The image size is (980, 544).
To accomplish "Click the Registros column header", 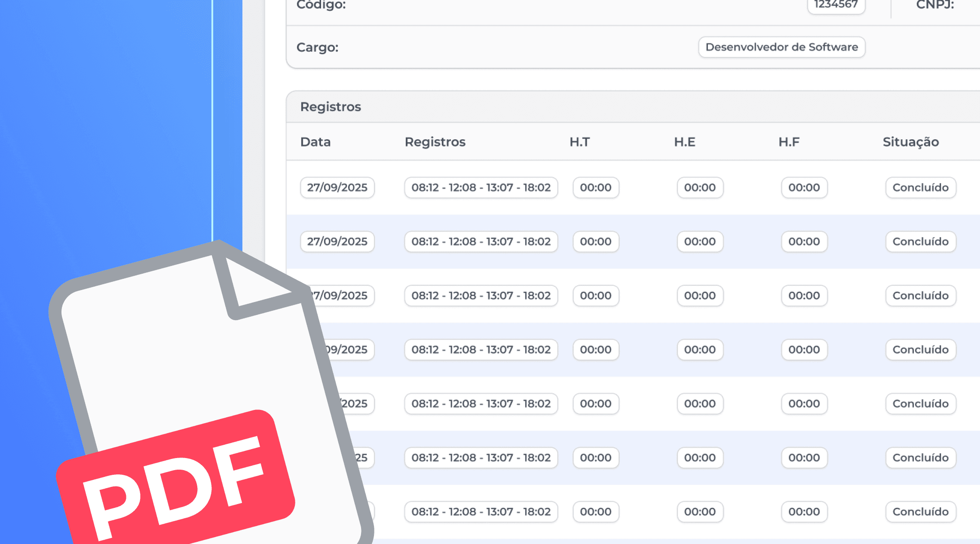I will point(435,142).
